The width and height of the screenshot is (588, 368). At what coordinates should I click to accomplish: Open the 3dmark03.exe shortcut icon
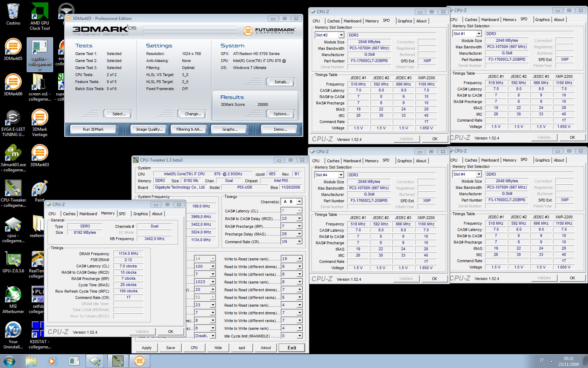point(13,158)
